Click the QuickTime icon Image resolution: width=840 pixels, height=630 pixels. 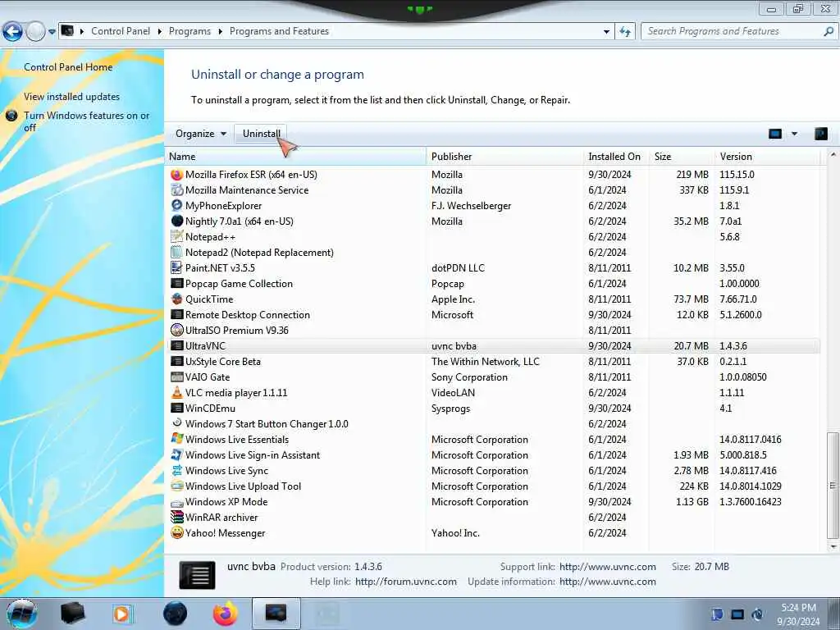(x=177, y=299)
